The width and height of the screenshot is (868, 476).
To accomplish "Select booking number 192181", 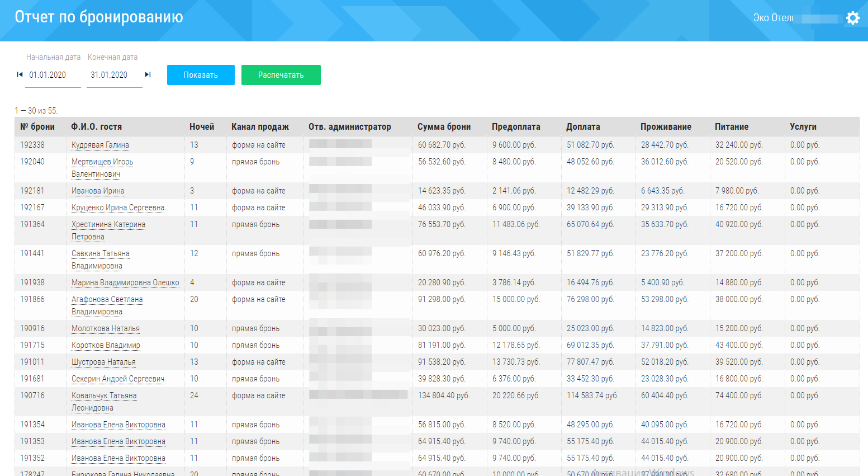I will (x=32, y=191).
